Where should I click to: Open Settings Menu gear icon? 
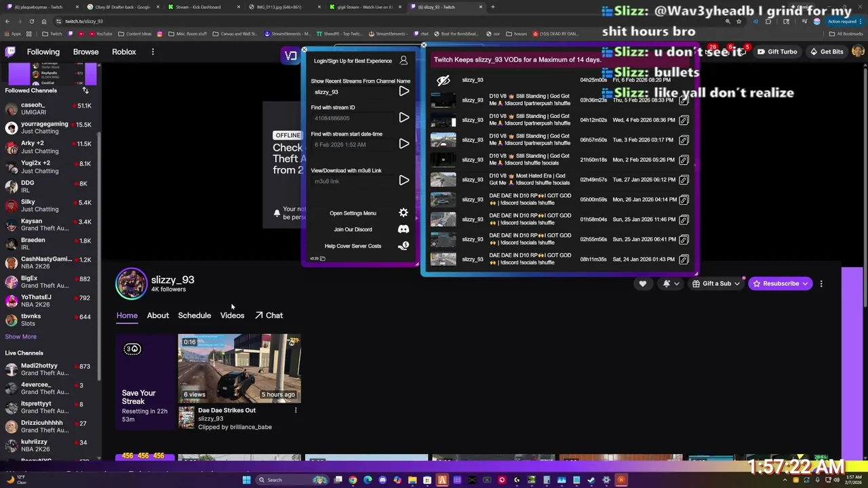click(403, 213)
